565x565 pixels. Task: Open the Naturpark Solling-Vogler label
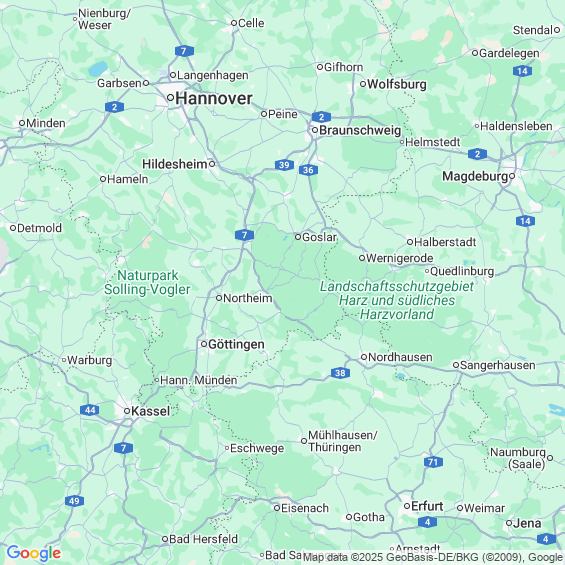pos(147,282)
